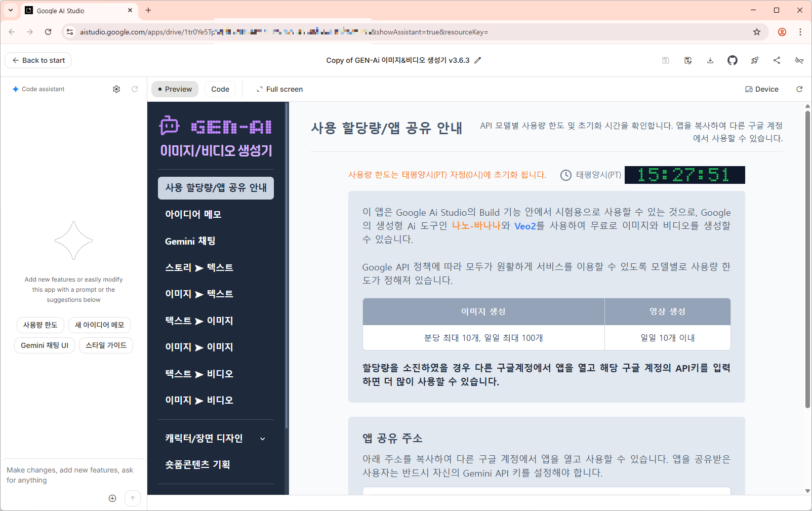Expand the 캐릭터/장면 디자인 section chevron
The width and height of the screenshot is (812, 511).
pyautogui.click(x=263, y=439)
